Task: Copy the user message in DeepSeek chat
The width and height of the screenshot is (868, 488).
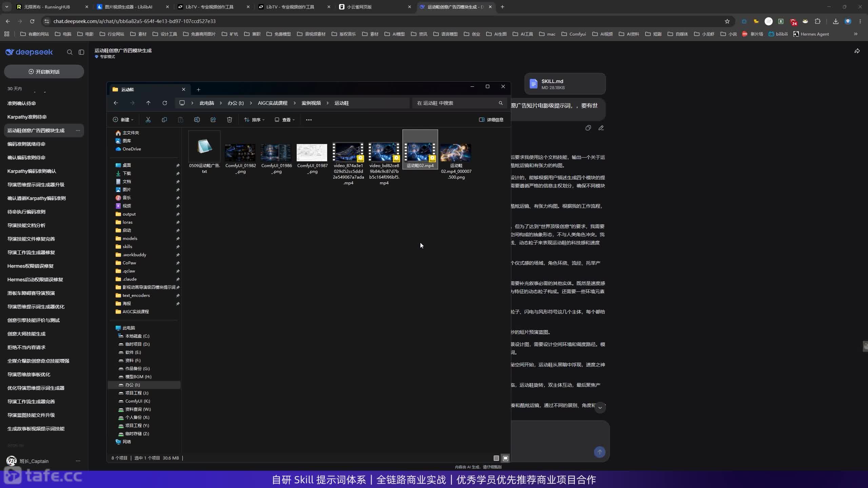Action: click(x=588, y=128)
